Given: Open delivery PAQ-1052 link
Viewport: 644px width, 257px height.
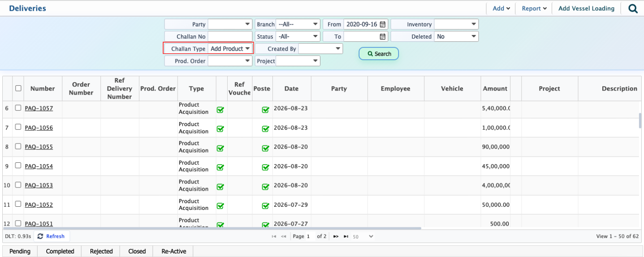Looking at the screenshot, I should pos(39,205).
